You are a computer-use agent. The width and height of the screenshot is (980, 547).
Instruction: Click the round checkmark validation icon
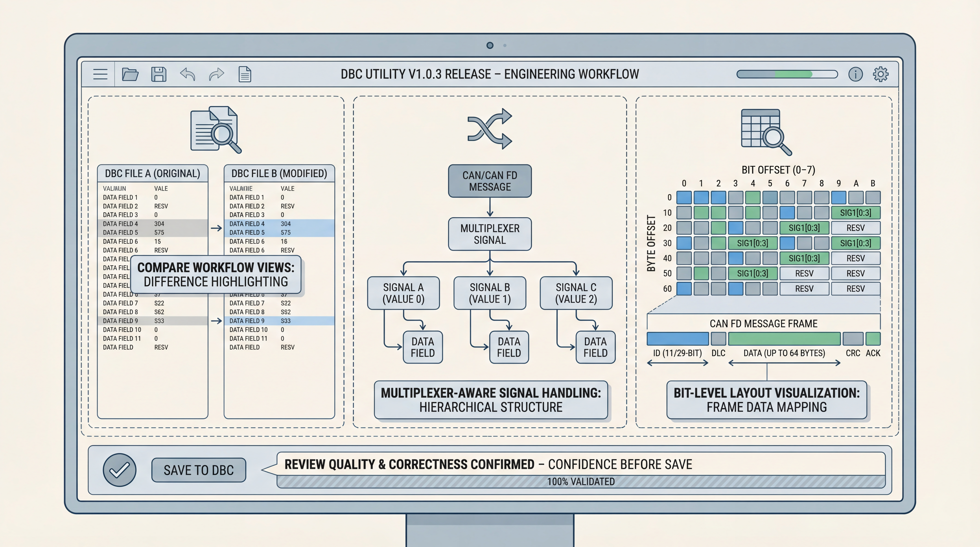pos(119,470)
